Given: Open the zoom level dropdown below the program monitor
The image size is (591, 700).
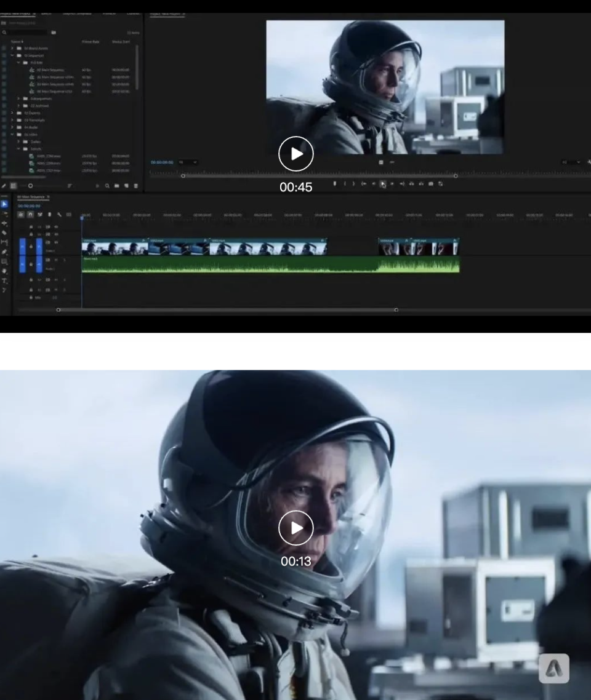Looking at the screenshot, I should point(188,162).
